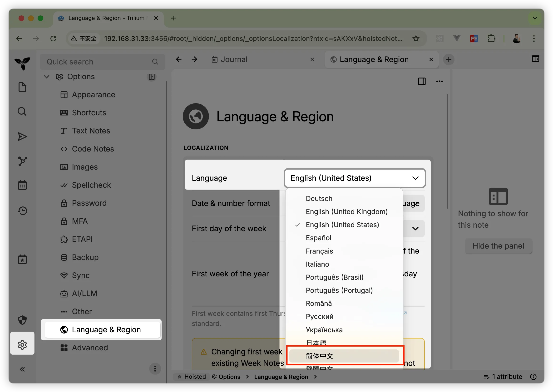This screenshot has width=553, height=392.
Task: Open the settings gear in launcher
Action: tap(22, 345)
